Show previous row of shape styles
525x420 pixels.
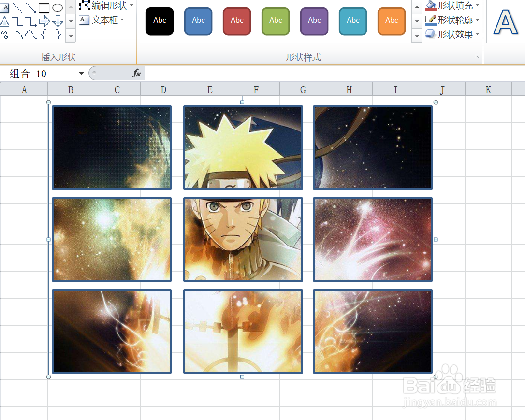point(417,7)
